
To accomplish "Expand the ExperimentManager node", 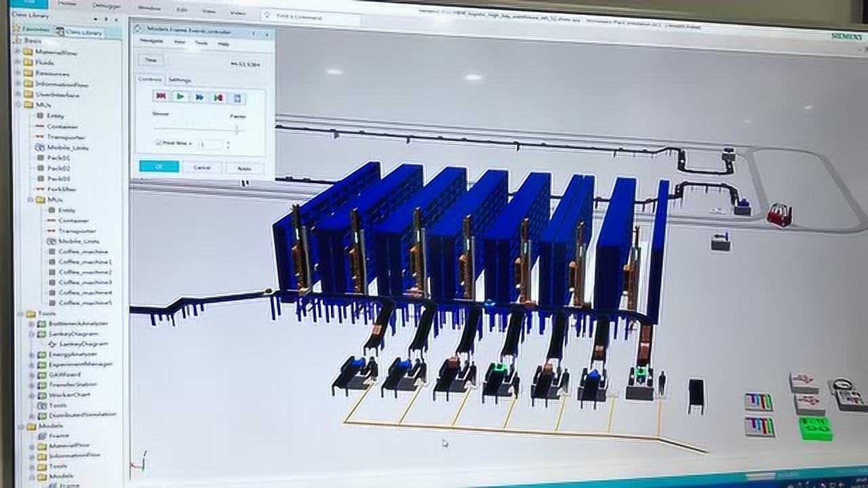I will [32, 364].
